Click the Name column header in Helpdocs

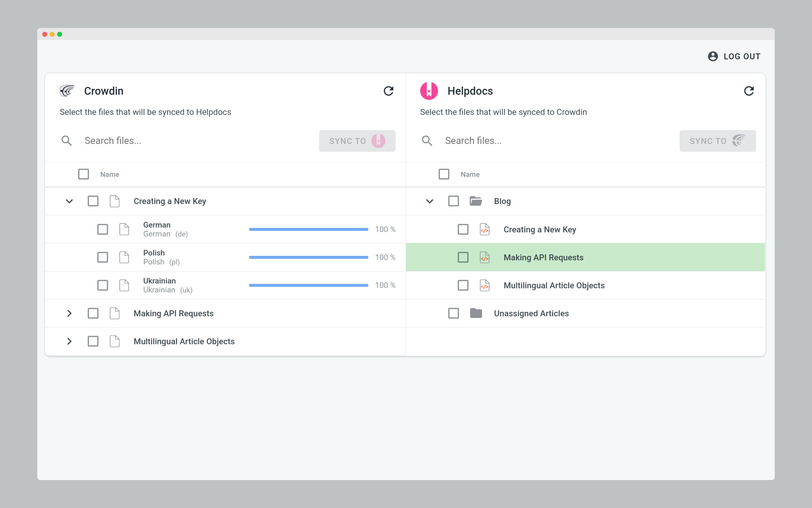[x=470, y=175]
